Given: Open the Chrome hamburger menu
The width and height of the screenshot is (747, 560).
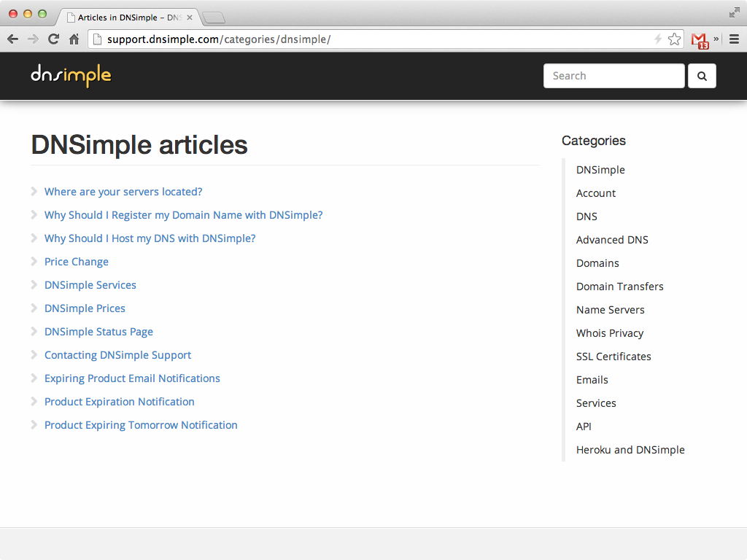Looking at the screenshot, I should click(x=734, y=39).
